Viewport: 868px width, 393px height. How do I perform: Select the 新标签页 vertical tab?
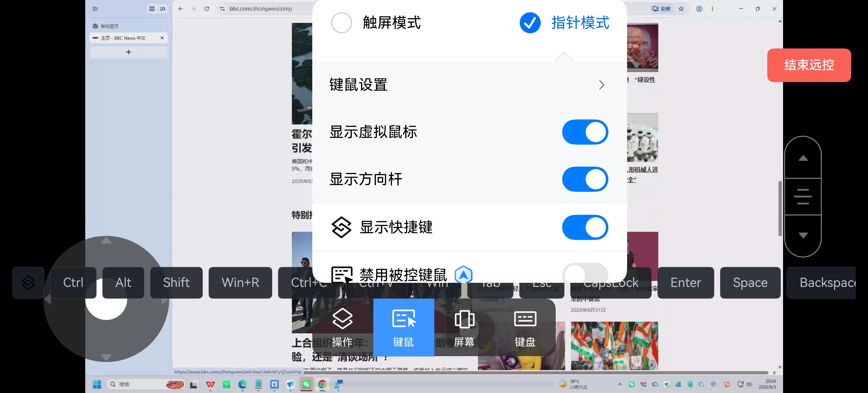pos(129,26)
